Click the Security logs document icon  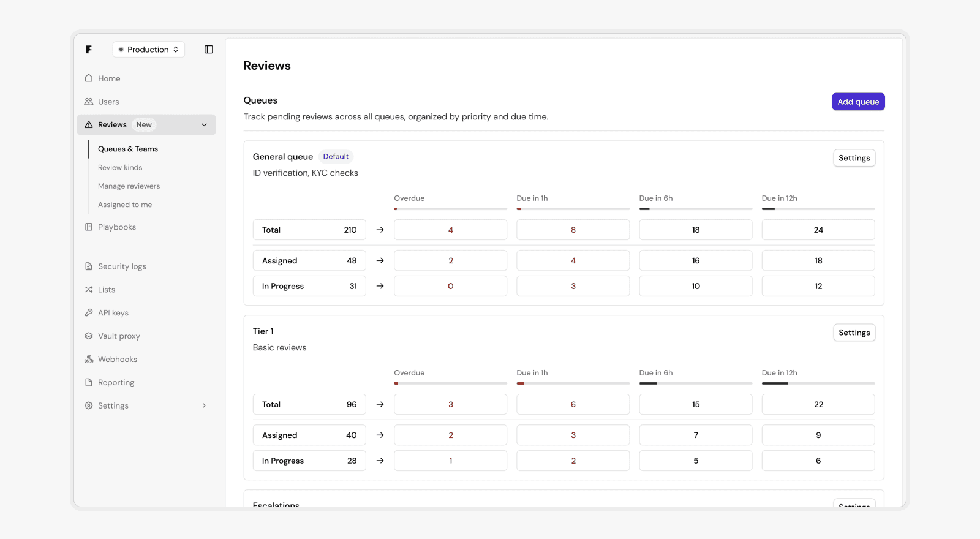(89, 266)
